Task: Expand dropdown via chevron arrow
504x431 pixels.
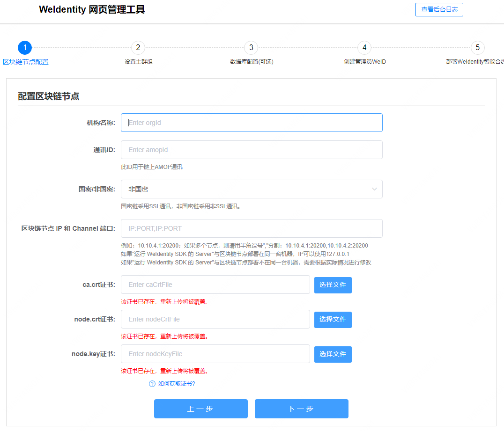Action: pyautogui.click(x=374, y=189)
